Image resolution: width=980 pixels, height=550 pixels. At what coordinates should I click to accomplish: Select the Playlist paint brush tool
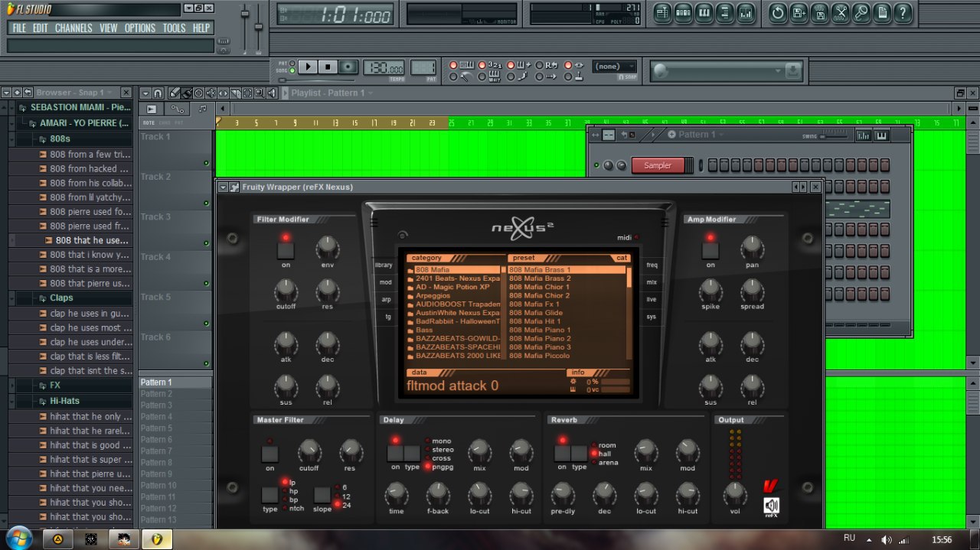[186, 93]
